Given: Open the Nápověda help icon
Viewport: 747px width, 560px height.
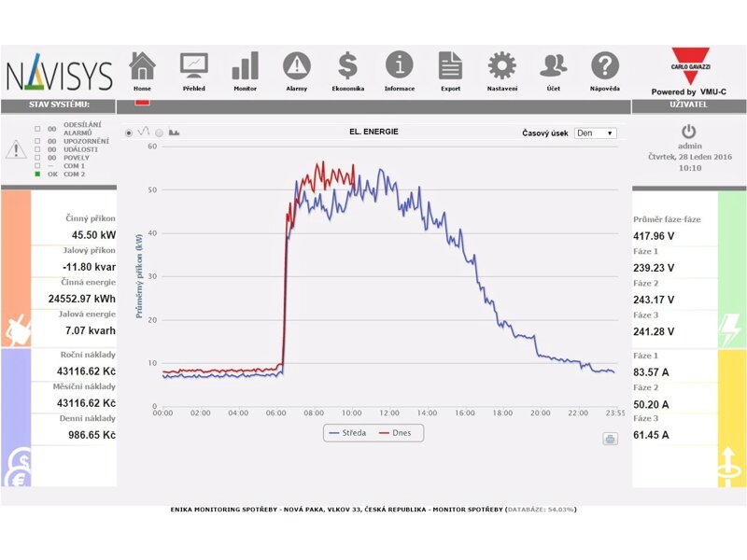Looking at the screenshot, I should (605, 66).
